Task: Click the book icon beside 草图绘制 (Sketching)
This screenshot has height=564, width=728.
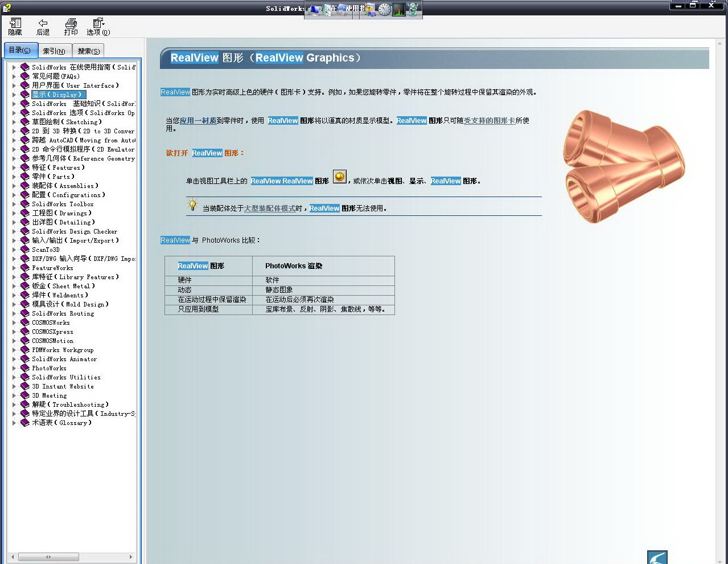Action: 25,122
